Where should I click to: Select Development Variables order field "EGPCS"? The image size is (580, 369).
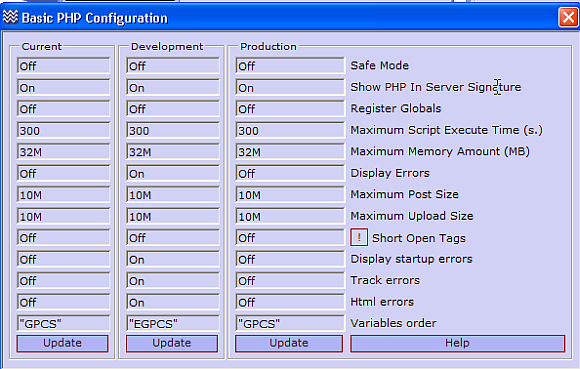click(173, 323)
